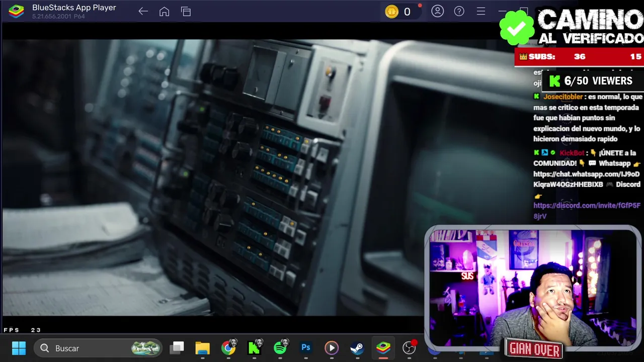Open the chat.whatsapp.com link in chat
This screenshot has width=644, height=362.
click(x=587, y=179)
